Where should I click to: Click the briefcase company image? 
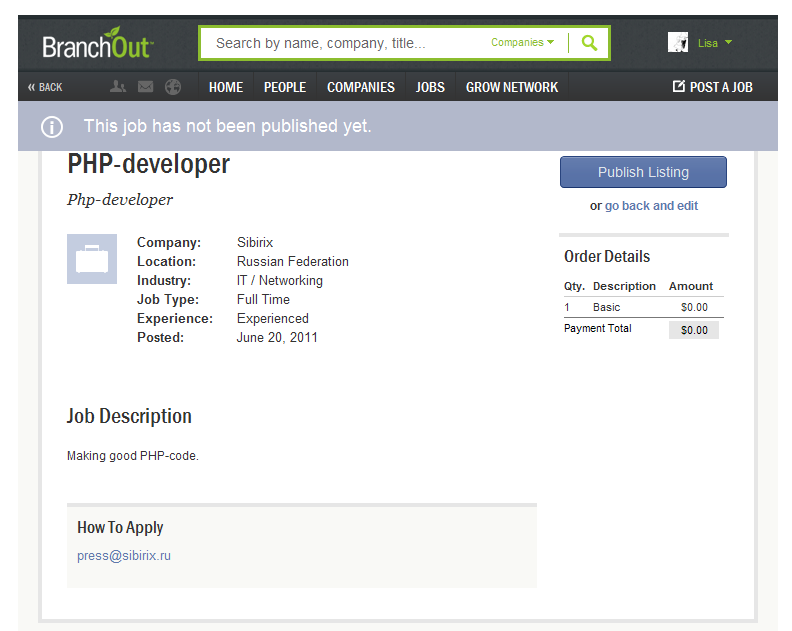click(x=92, y=259)
